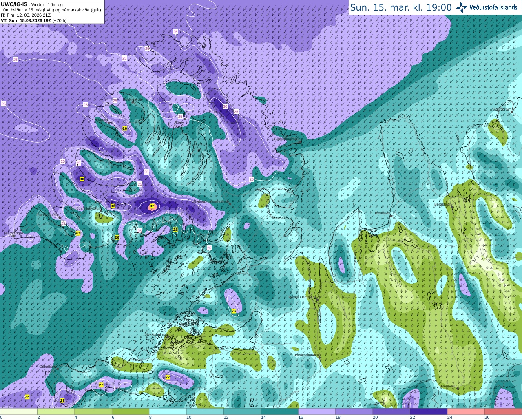522x420 pixels.
Task: Click the yellow 32 gust marker on pink spot
Action: pyautogui.click(x=152, y=206)
